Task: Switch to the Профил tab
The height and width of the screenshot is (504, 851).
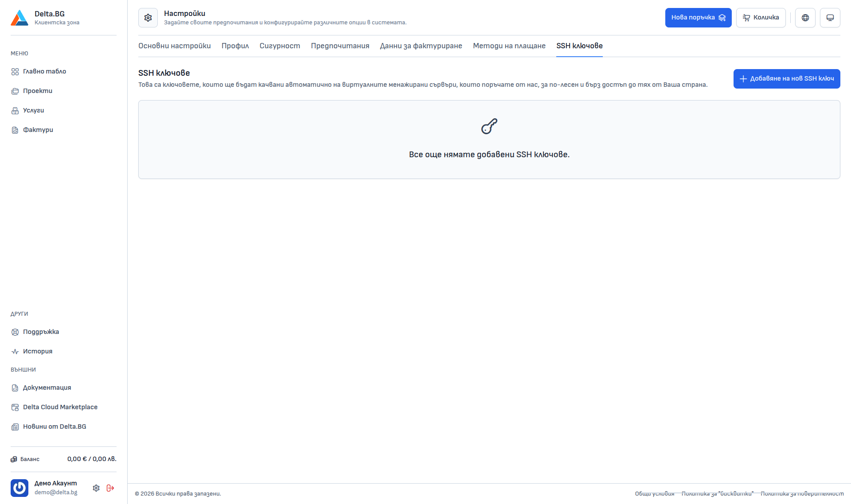Action: tap(235, 46)
